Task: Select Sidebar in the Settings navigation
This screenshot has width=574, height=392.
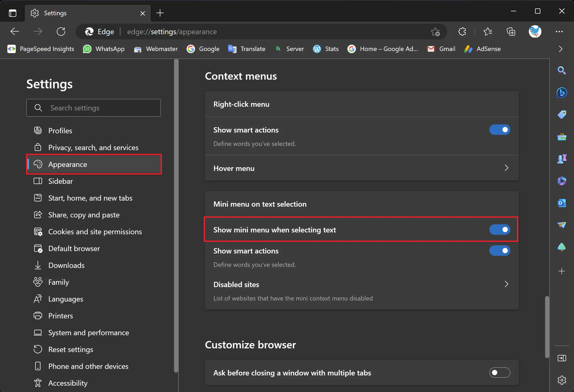Action: [60, 181]
